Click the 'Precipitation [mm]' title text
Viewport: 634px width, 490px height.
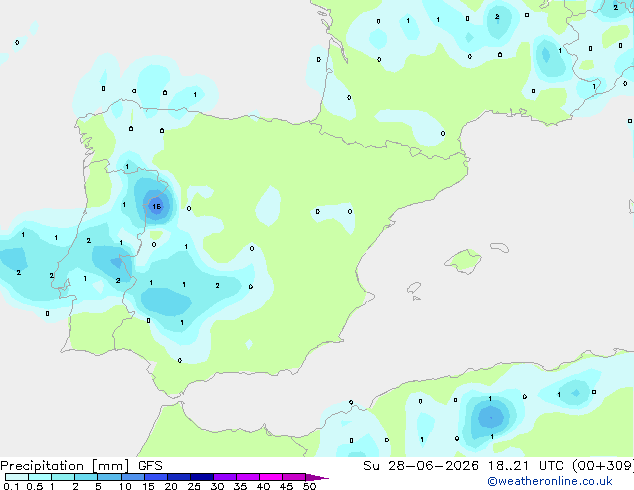pos(65,466)
